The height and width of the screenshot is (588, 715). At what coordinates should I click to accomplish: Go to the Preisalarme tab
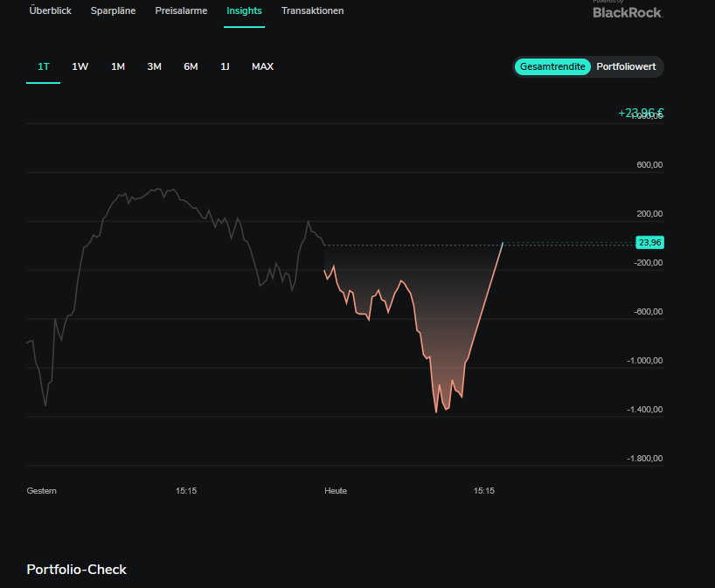[x=181, y=11]
